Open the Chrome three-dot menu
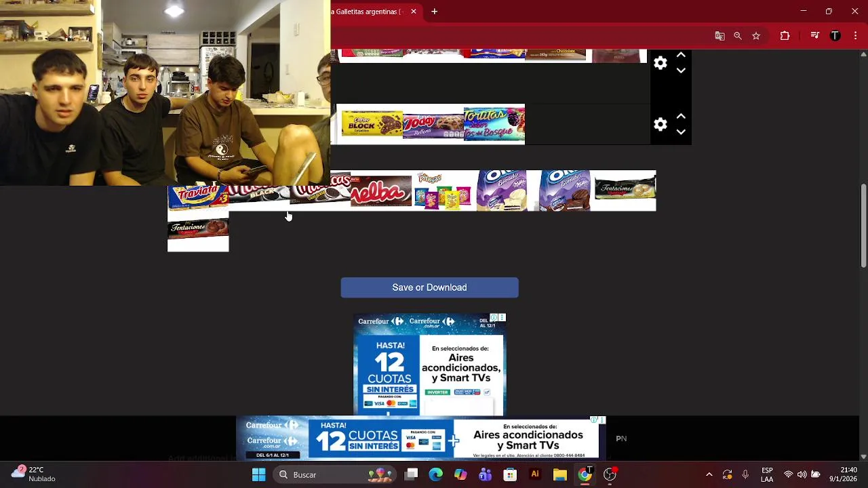 coord(855,36)
